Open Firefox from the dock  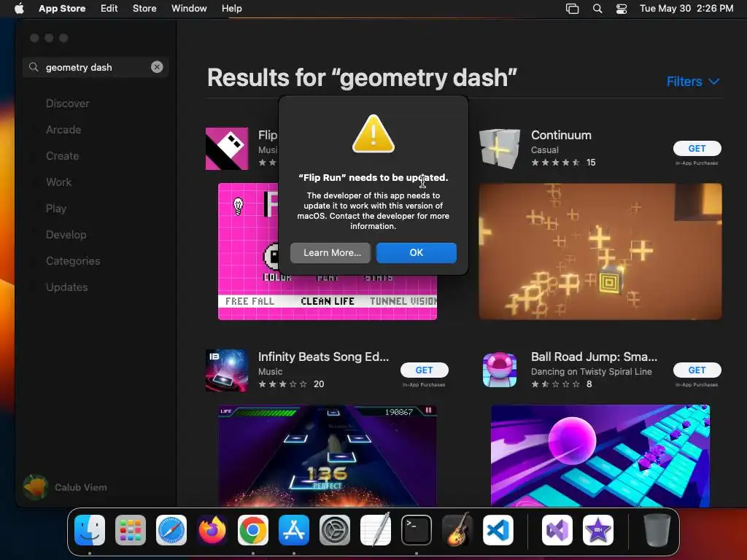(x=212, y=530)
